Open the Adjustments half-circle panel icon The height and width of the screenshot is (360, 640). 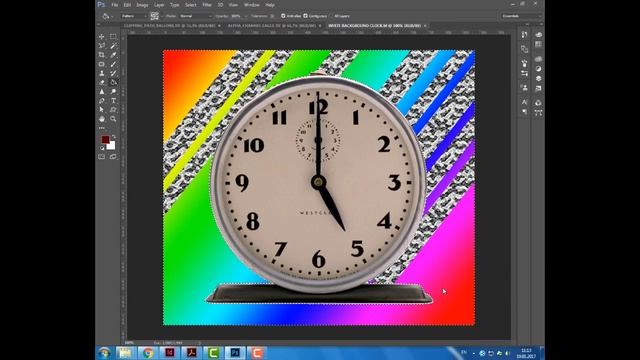538,69
